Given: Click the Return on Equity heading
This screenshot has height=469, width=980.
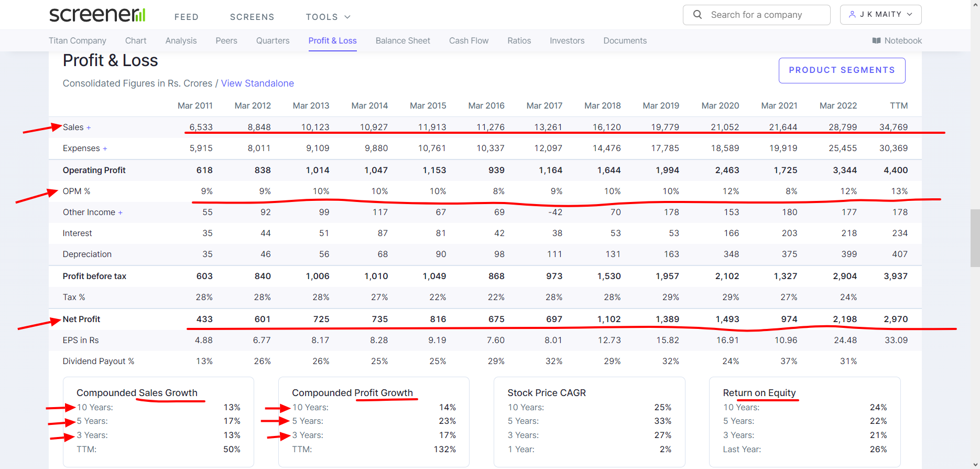Looking at the screenshot, I should pyautogui.click(x=759, y=393).
